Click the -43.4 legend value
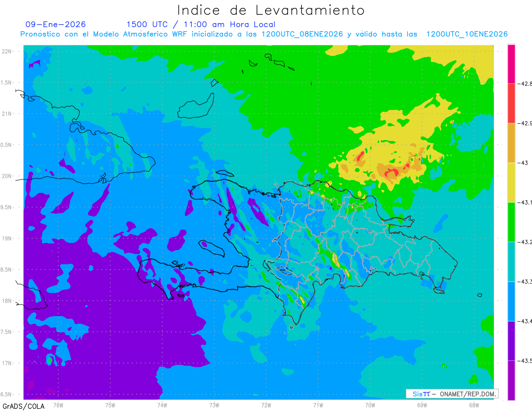Image resolution: width=532 pixels, height=411 pixels. [x=525, y=321]
